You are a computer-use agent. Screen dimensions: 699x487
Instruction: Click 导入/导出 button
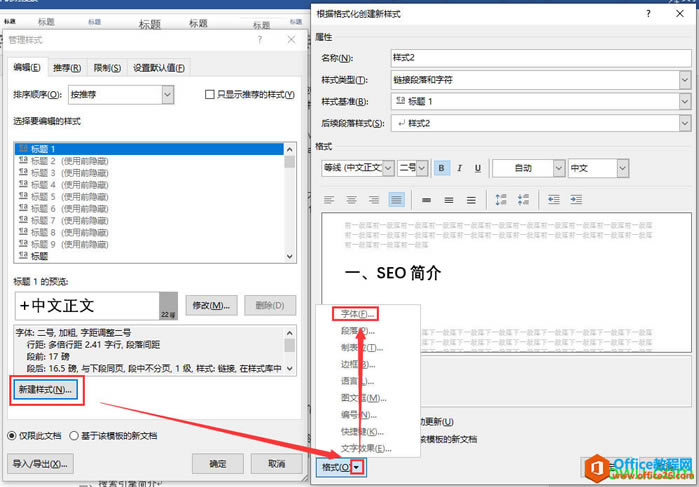(40, 464)
